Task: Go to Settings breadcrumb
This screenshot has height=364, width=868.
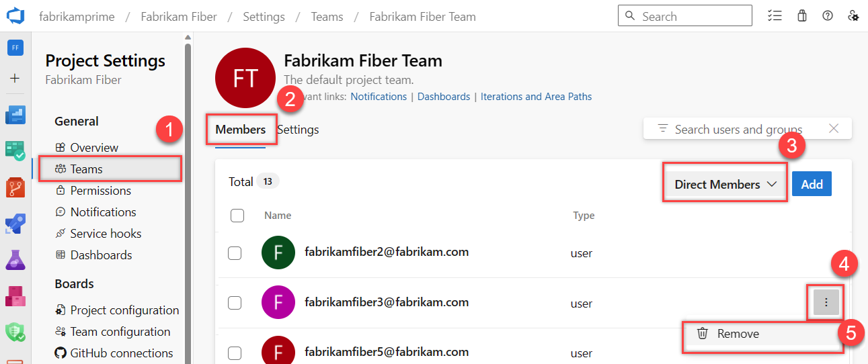Action: (x=264, y=16)
